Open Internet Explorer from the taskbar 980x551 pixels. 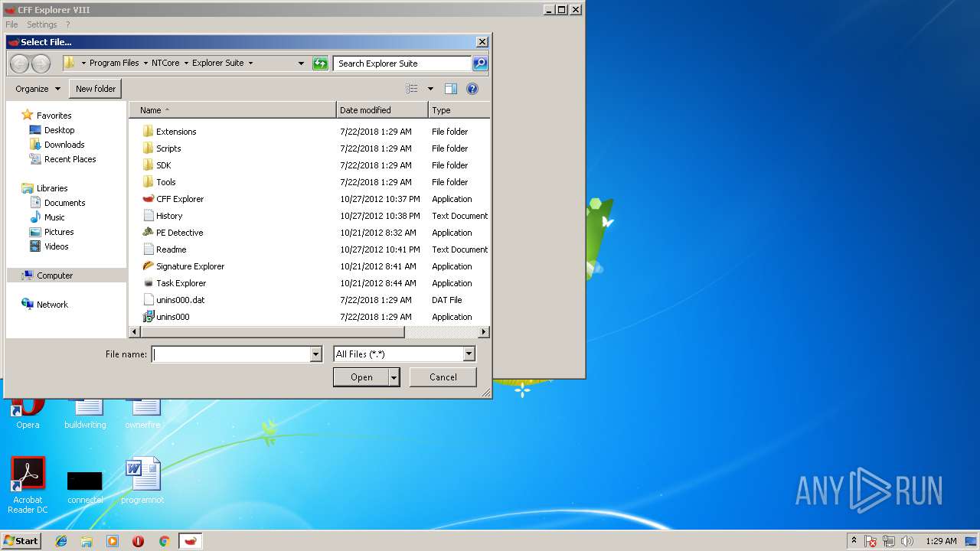click(x=61, y=541)
